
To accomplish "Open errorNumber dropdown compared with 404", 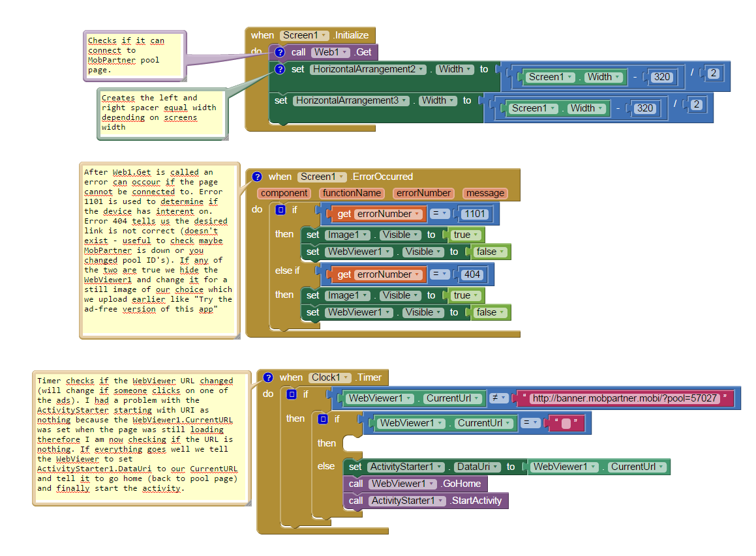I will pos(388,274).
